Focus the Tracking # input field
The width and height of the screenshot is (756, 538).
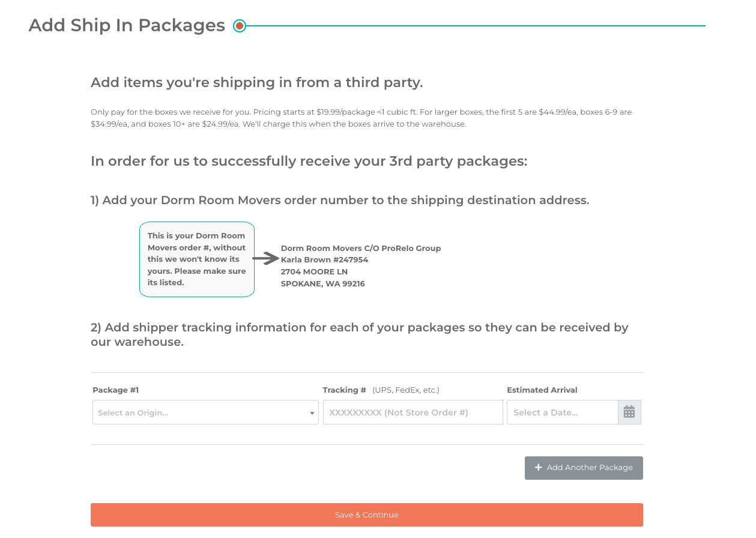413,413
